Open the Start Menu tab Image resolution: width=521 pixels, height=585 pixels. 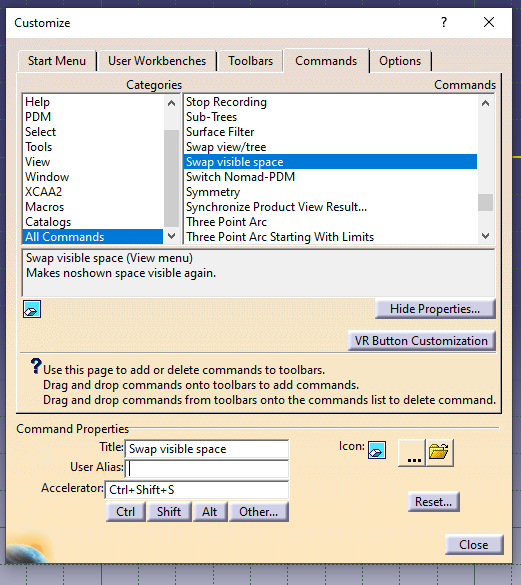pyautogui.click(x=57, y=61)
